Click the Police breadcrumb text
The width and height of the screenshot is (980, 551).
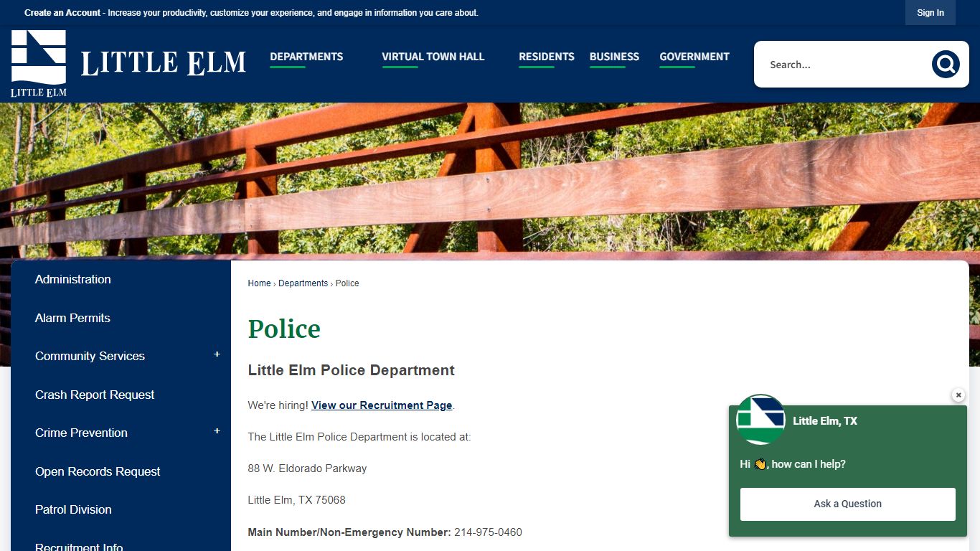[x=347, y=283]
